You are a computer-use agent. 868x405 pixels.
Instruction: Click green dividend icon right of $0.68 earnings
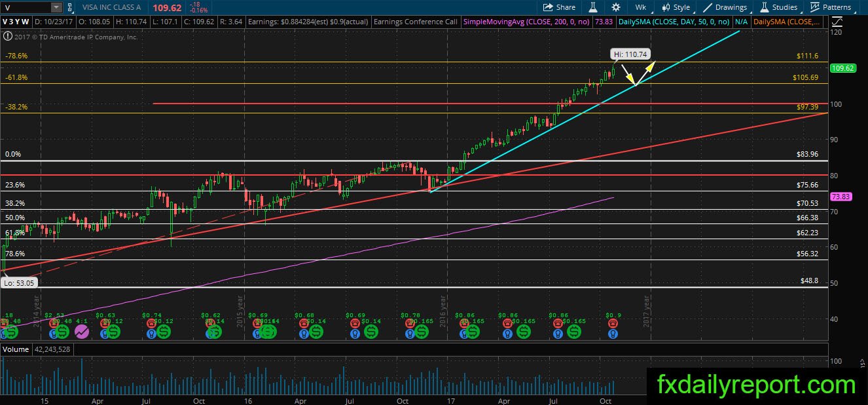(317, 333)
